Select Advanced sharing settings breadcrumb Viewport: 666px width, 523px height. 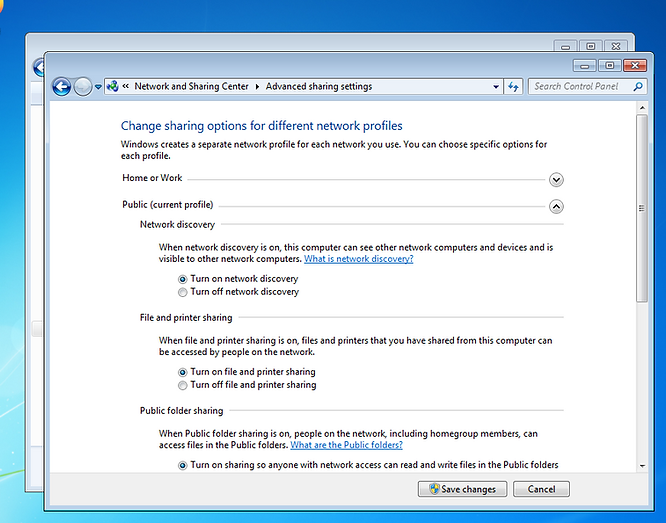tap(319, 86)
